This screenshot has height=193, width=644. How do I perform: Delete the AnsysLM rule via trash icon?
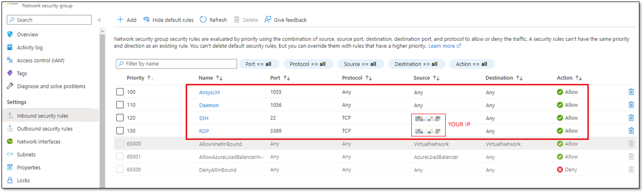pos(631,92)
